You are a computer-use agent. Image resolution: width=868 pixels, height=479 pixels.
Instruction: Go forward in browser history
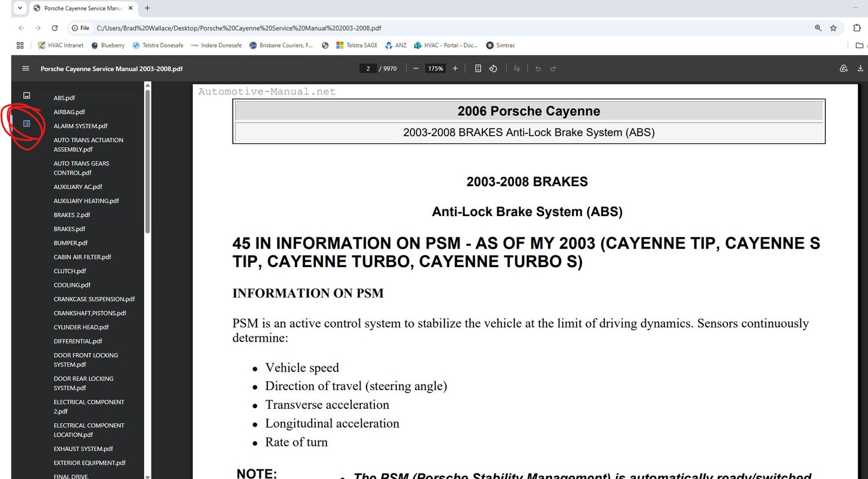click(x=38, y=28)
